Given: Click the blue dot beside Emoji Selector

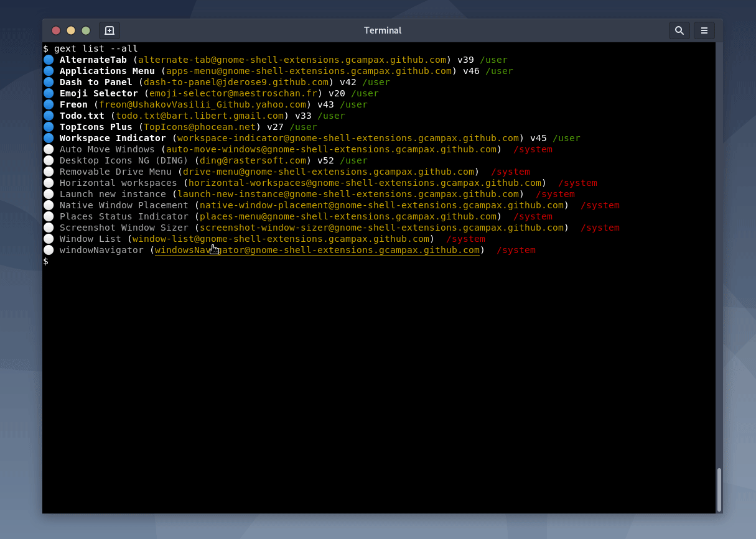Looking at the screenshot, I should 49,93.
